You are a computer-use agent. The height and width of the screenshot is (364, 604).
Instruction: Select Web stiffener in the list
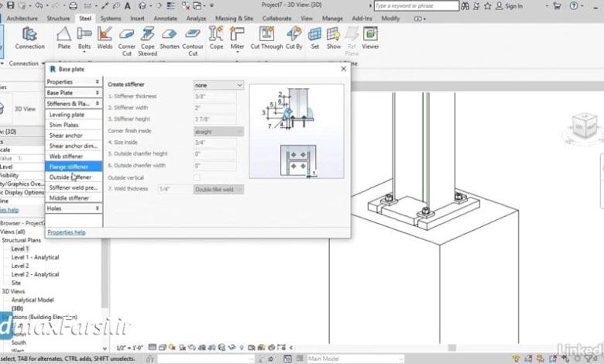[66, 156]
